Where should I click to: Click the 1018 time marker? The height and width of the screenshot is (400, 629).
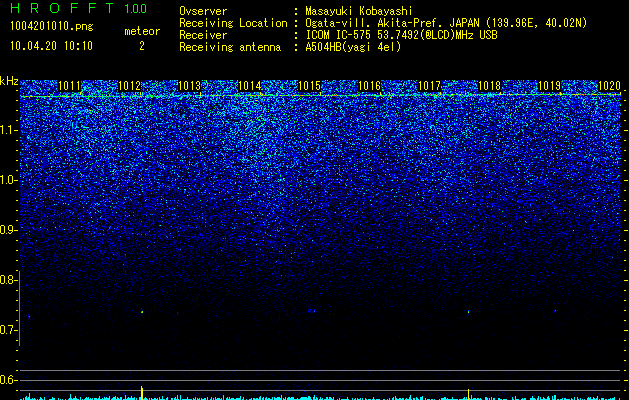pyautogui.click(x=490, y=86)
